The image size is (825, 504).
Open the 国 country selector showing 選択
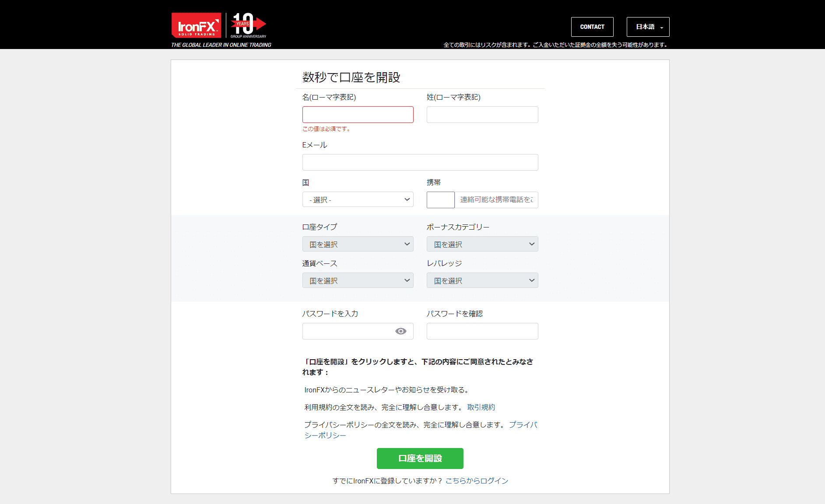click(x=358, y=199)
